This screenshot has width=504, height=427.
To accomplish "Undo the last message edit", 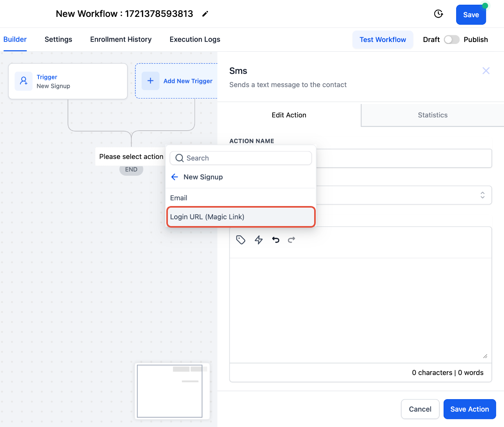I will point(276,240).
